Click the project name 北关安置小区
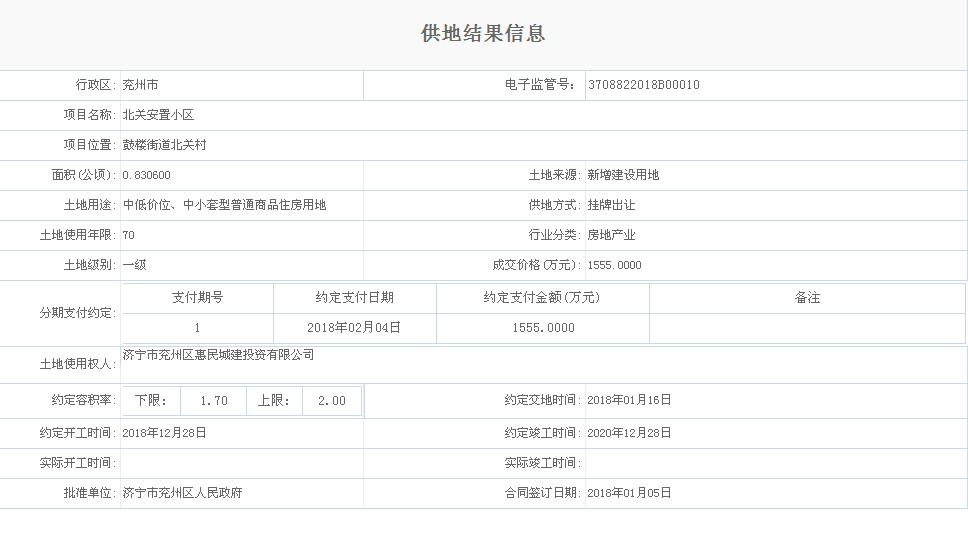 pyautogui.click(x=158, y=115)
